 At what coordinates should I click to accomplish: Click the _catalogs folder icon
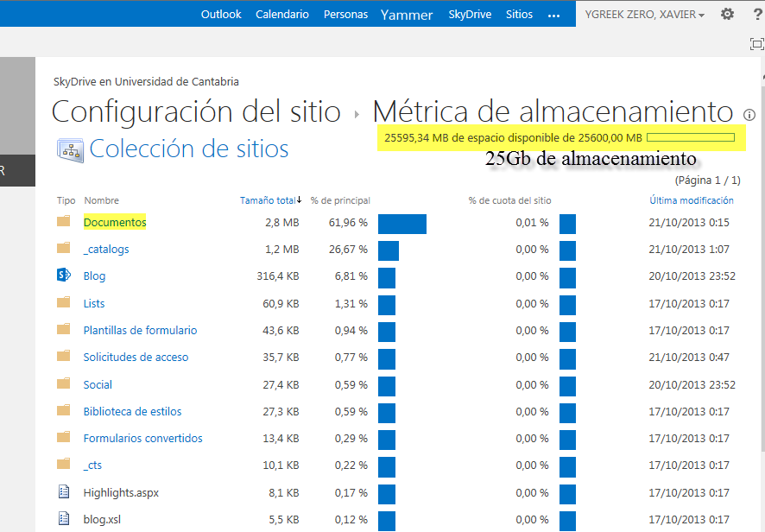[63, 248]
